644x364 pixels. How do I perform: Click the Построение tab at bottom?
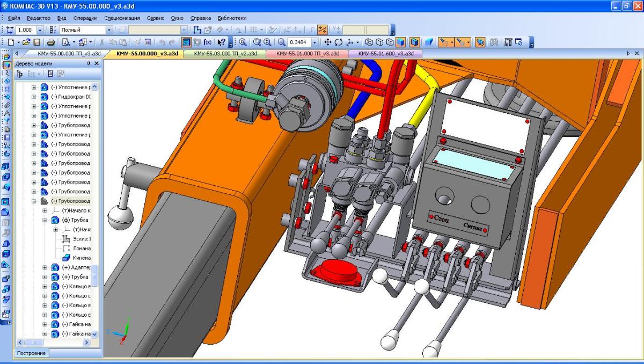click(x=31, y=353)
